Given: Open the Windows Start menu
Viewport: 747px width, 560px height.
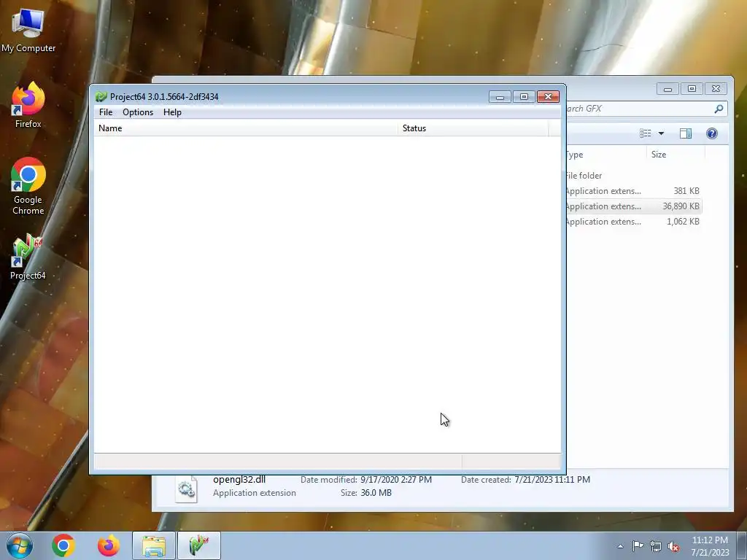Looking at the screenshot, I should point(20,545).
